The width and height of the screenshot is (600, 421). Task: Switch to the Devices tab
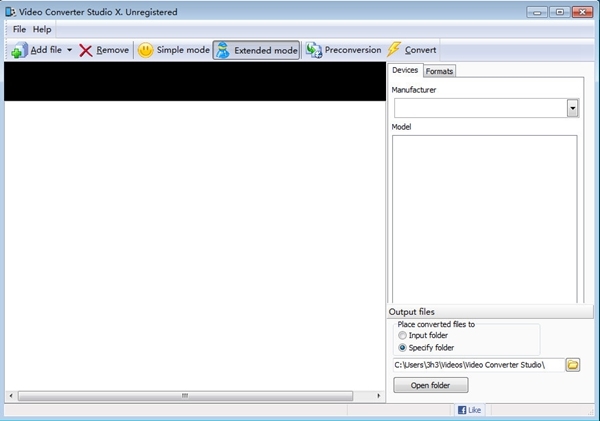coord(405,70)
